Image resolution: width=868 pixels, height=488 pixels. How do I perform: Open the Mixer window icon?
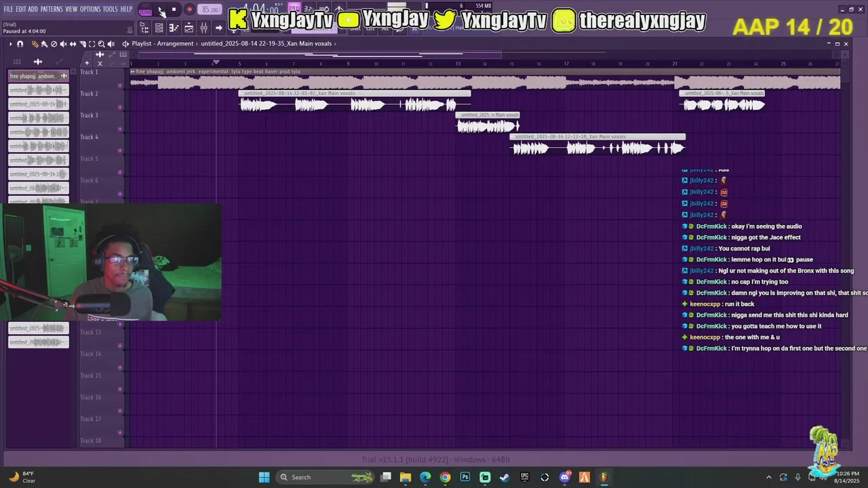[203, 28]
